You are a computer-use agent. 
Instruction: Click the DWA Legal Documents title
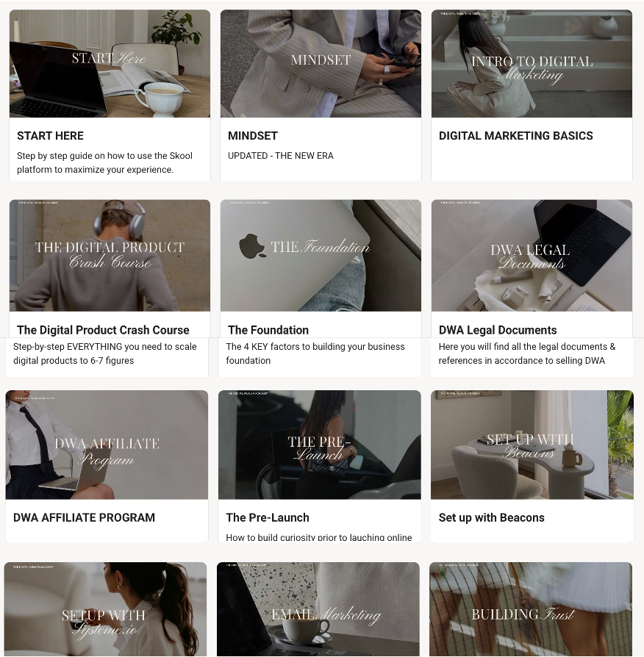click(498, 330)
